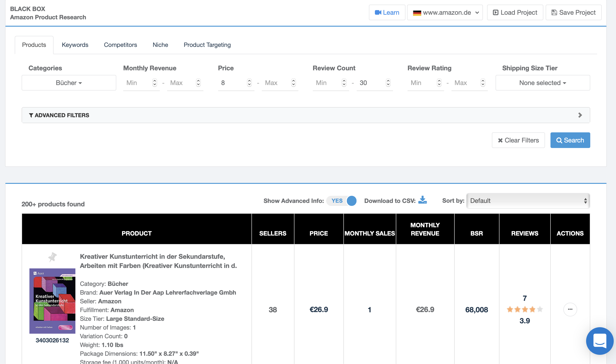Open the Sort by Default dropdown
Viewport: 616px width, 364px height.
528,201
